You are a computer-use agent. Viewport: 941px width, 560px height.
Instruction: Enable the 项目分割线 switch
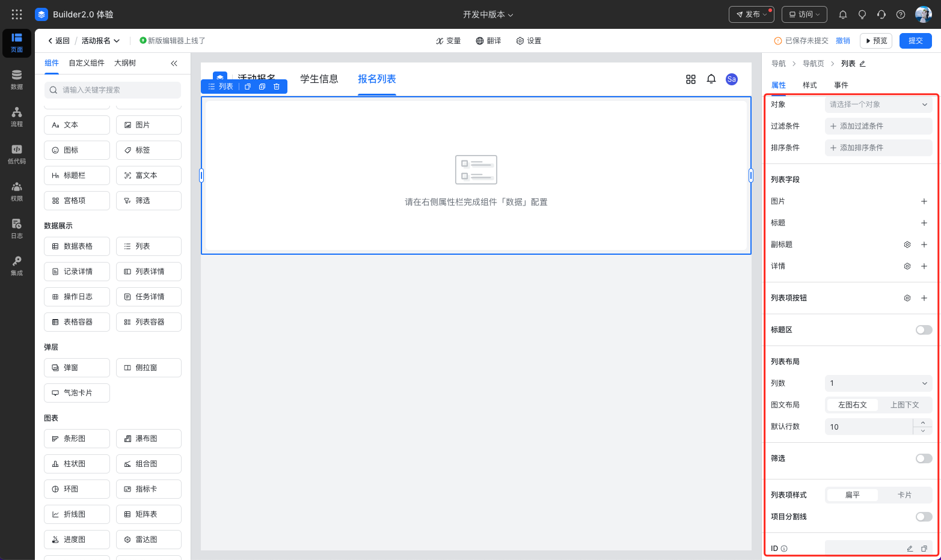(924, 517)
